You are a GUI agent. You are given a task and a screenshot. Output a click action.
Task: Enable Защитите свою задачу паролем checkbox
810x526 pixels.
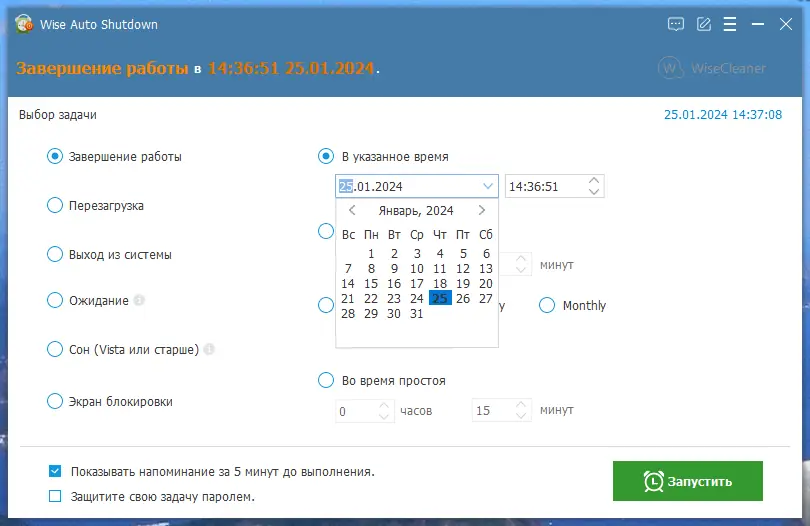[x=55, y=496]
